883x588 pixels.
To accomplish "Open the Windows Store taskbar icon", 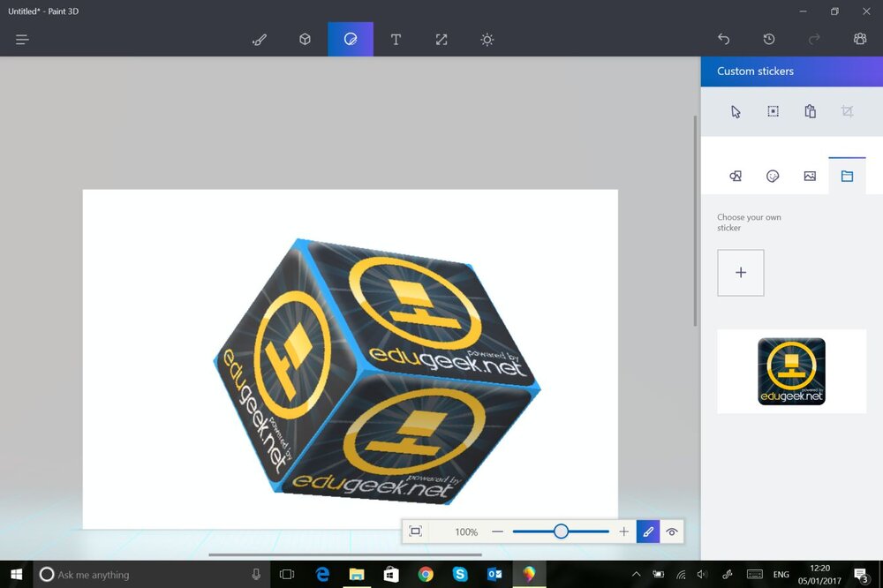I will (x=391, y=575).
